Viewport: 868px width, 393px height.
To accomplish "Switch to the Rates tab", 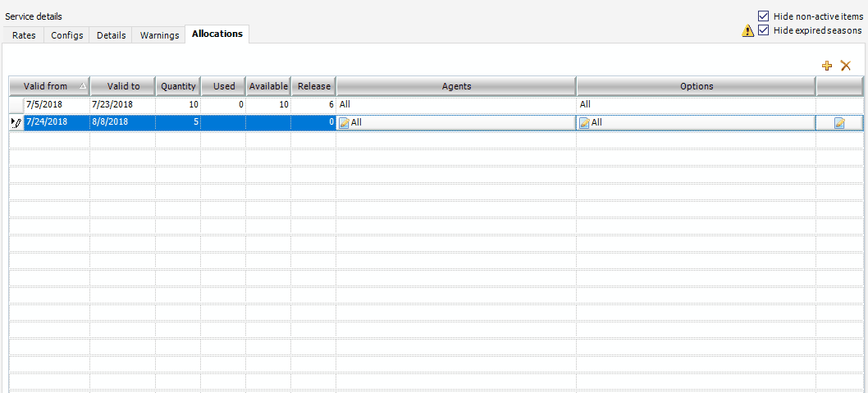I will point(23,35).
